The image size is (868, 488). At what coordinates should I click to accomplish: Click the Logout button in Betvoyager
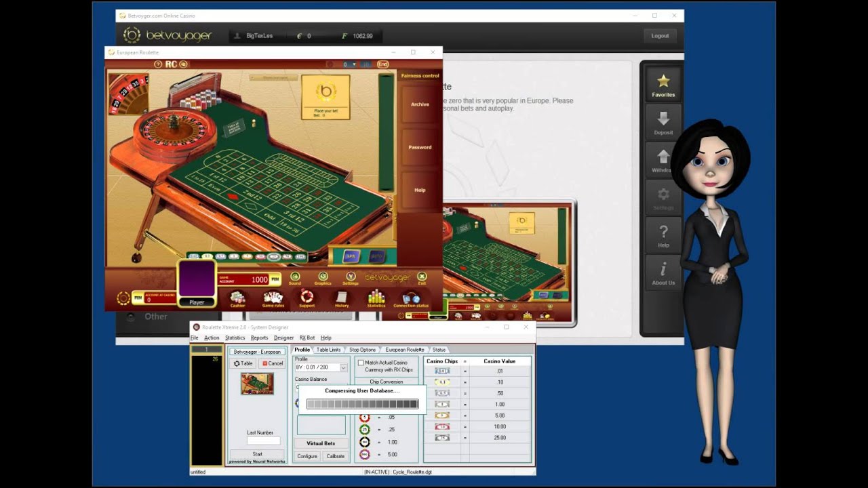point(660,36)
